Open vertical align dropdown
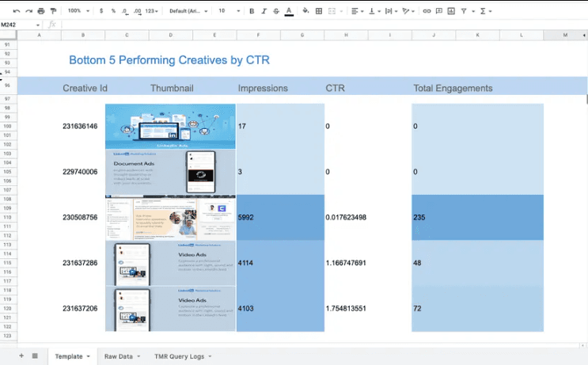The height and width of the screenshot is (365, 588). pyautogui.click(x=374, y=11)
